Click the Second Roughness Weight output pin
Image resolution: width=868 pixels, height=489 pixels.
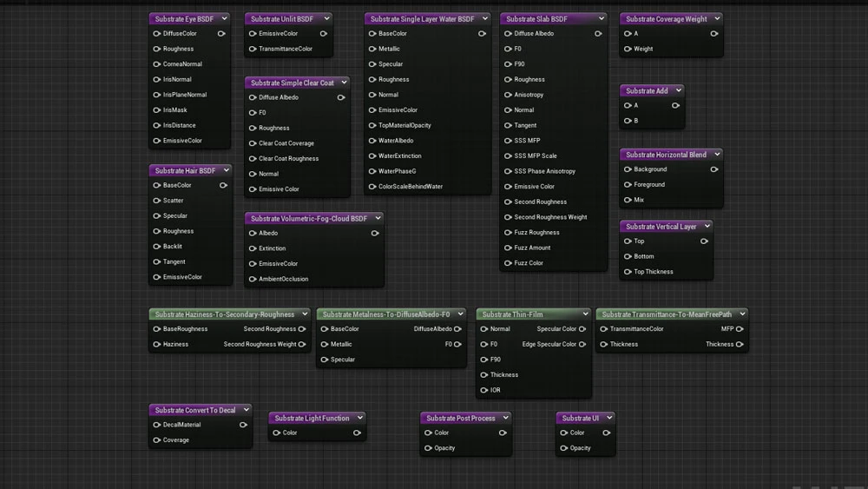[x=302, y=344]
